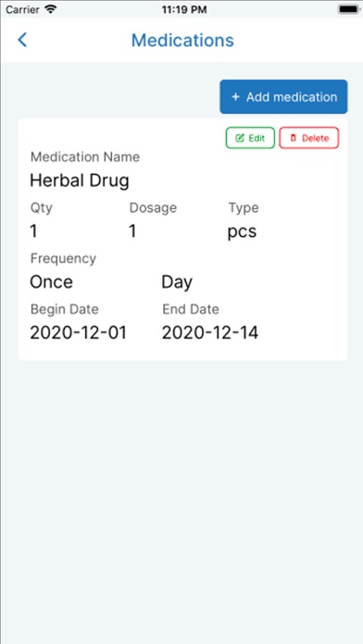363x644 pixels.
Task: Edit the Herbal Drug medication
Action: click(250, 138)
